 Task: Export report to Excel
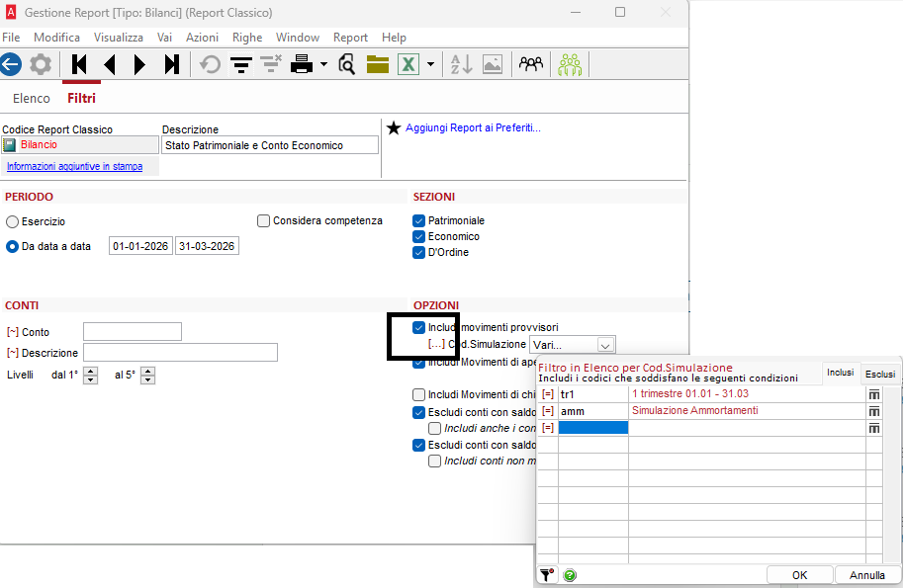[408, 64]
